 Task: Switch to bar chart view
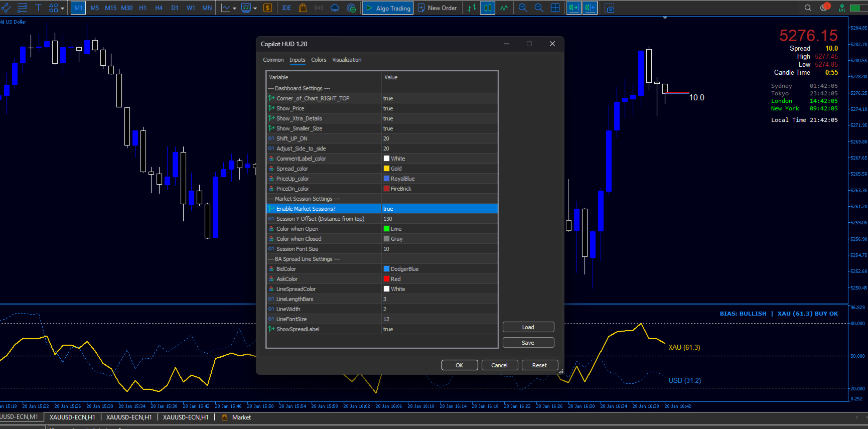pos(472,8)
